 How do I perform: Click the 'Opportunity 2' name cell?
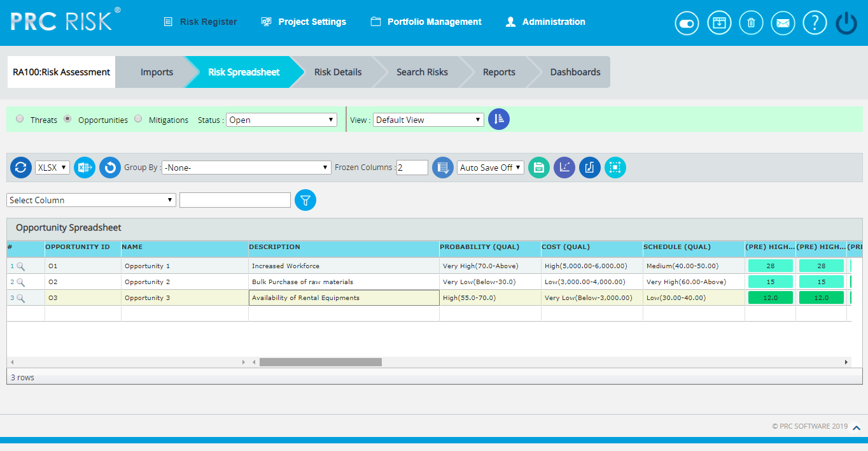[x=185, y=282]
